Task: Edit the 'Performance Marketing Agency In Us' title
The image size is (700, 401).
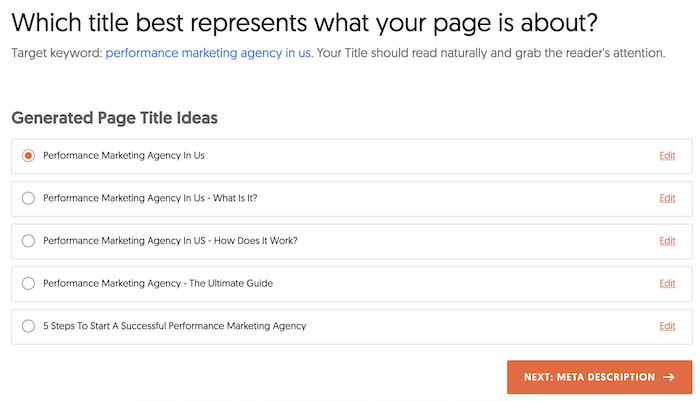Action: (667, 155)
